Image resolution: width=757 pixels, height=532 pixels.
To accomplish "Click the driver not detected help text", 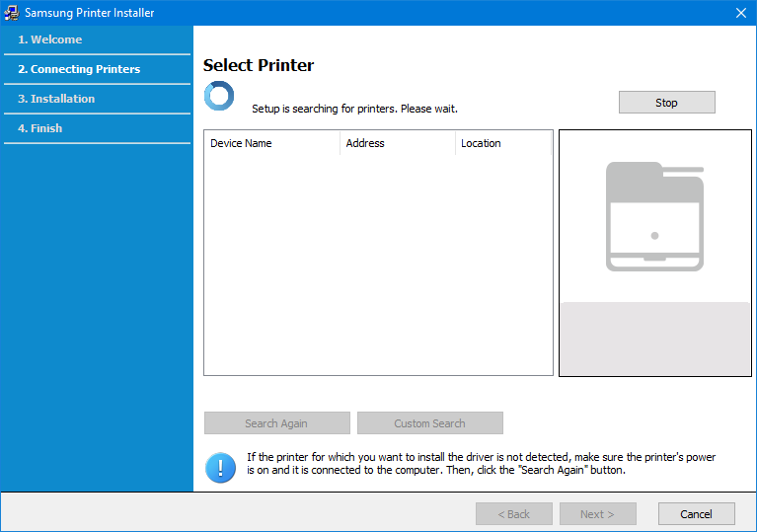I will click(x=481, y=464).
